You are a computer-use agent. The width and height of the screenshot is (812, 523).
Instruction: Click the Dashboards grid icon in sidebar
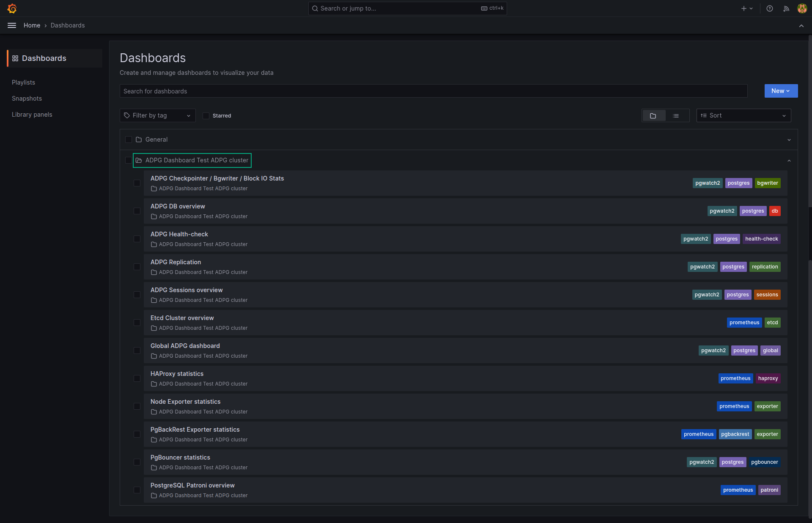pyautogui.click(x=15, y=58)
